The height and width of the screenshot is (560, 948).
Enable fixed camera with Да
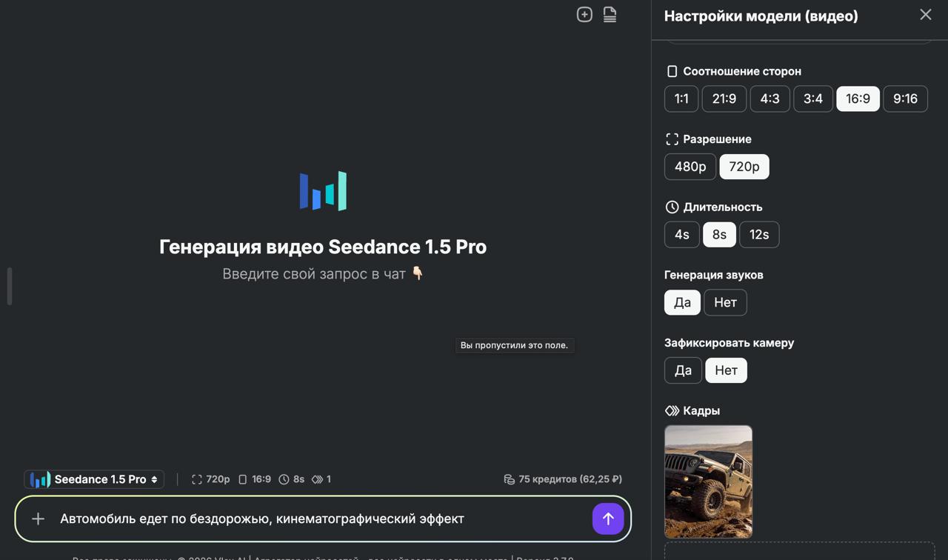tap(682, 370)
